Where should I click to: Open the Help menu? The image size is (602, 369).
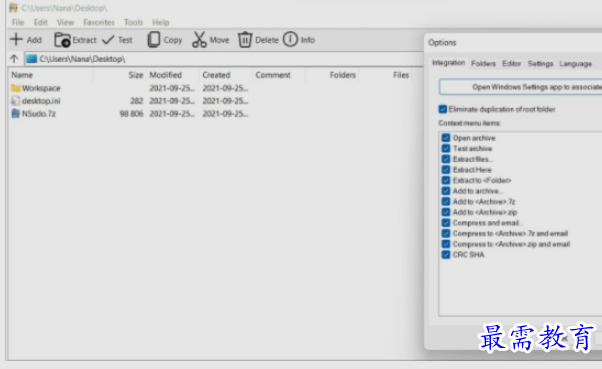(x=160, y=22)
